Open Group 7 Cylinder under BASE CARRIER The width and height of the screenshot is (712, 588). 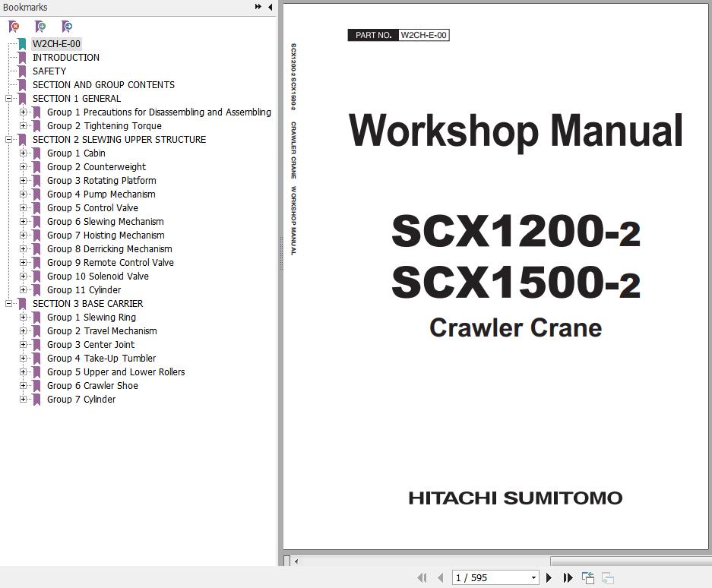point(81,399)
